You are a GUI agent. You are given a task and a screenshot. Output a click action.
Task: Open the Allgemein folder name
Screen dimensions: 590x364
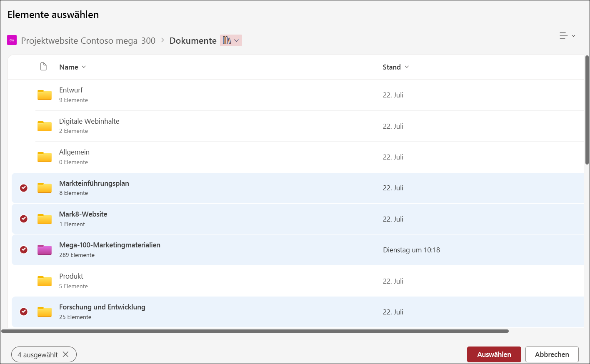click(74, 152)
